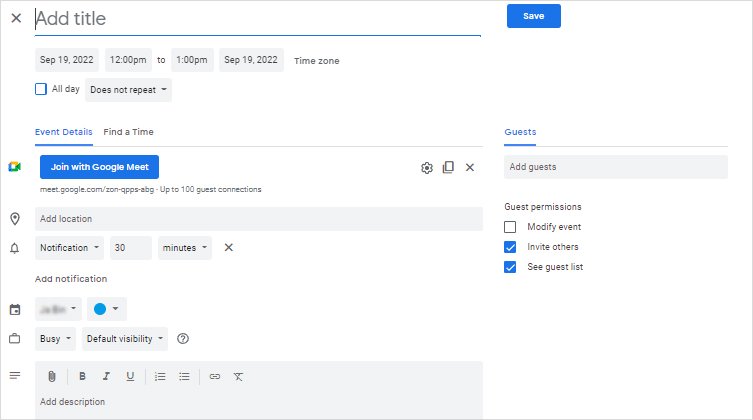This screenshot has width=753, height=420.
Task: Open the Does not repeat dropdown
Action: tap(128, 90)
